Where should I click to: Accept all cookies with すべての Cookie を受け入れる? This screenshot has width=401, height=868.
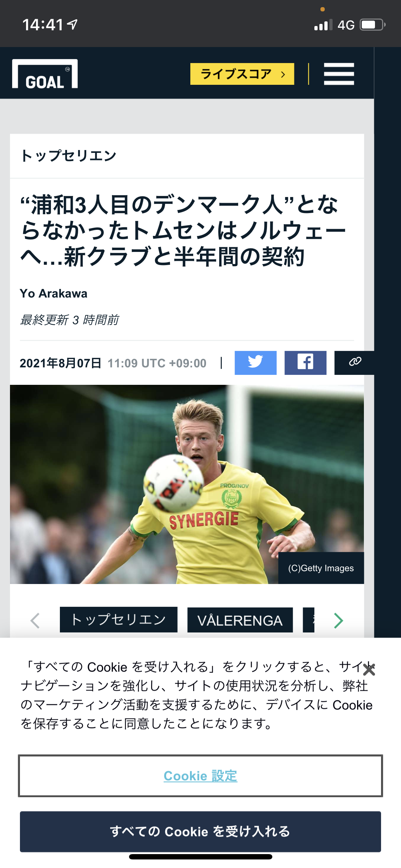click(200, 831)
